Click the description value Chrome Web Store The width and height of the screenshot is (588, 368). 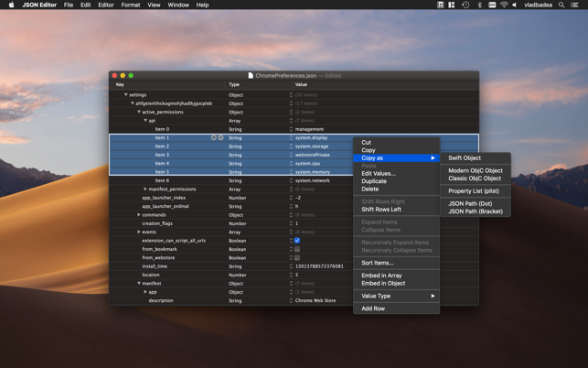pos(315,300)
